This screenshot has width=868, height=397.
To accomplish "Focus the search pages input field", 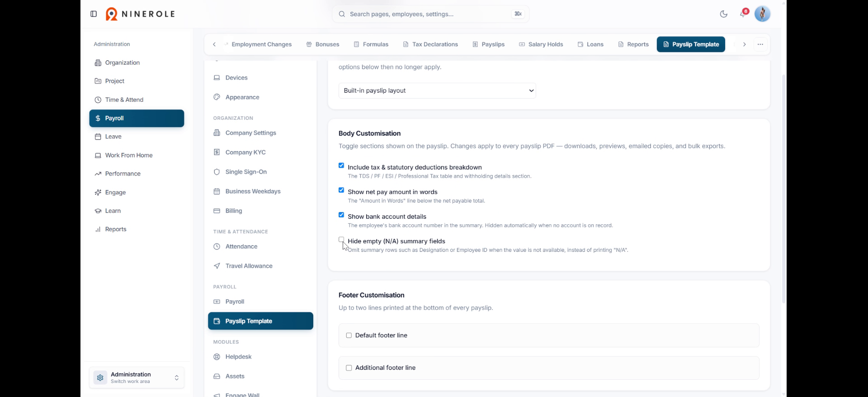I will (x=430, y=14).
